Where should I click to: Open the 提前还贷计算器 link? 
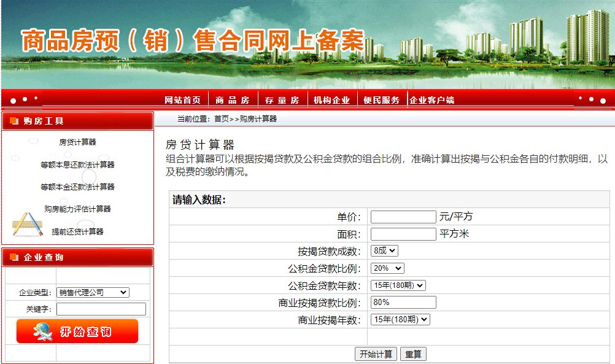pyautogui.click(x=77, y=231)
